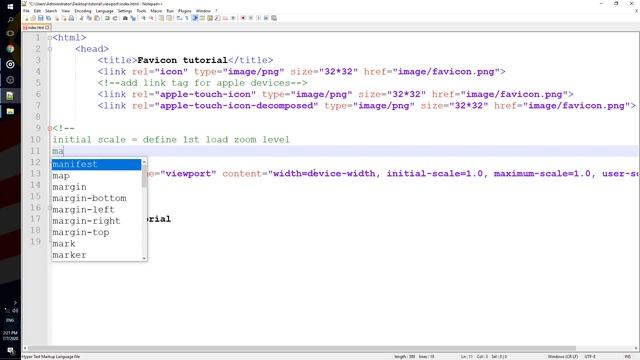
Task: Click the 'Favicon tutorial' title text
Action: click(x=182, y=60)
